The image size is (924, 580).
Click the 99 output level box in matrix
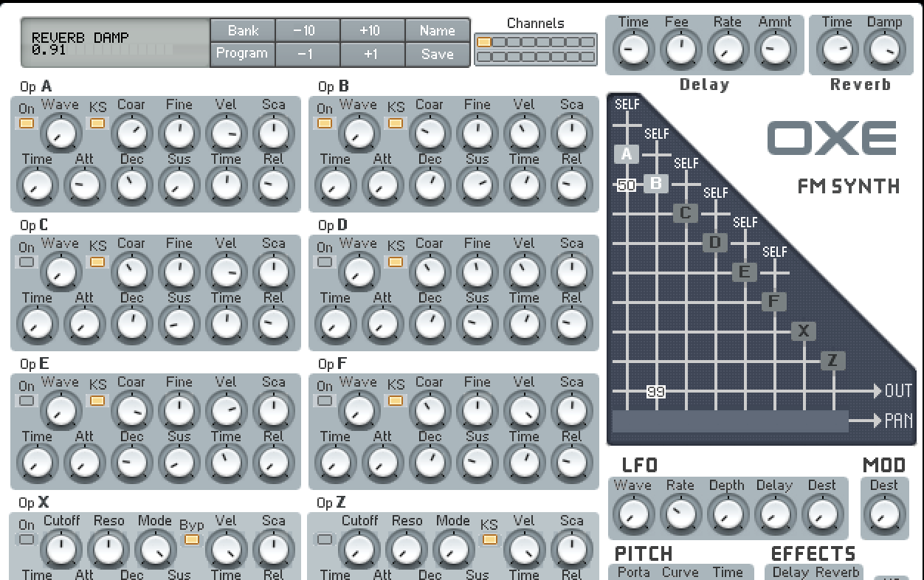pos(656,391)
